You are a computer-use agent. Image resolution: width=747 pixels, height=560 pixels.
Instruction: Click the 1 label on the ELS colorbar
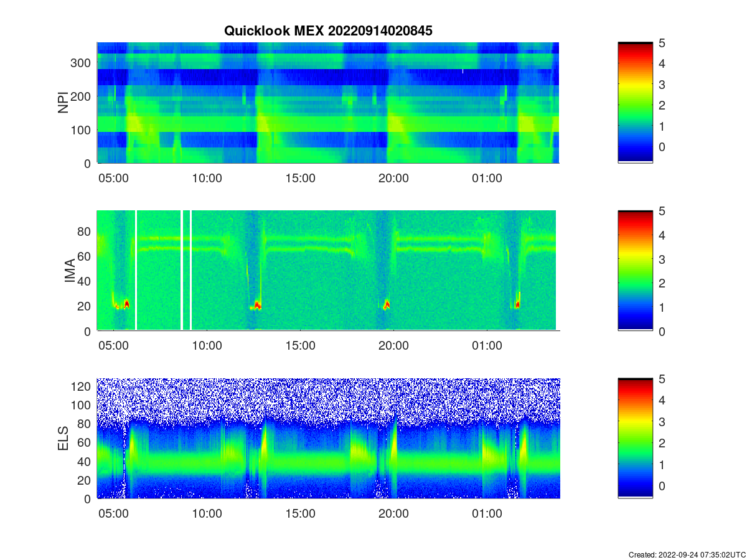662,464
